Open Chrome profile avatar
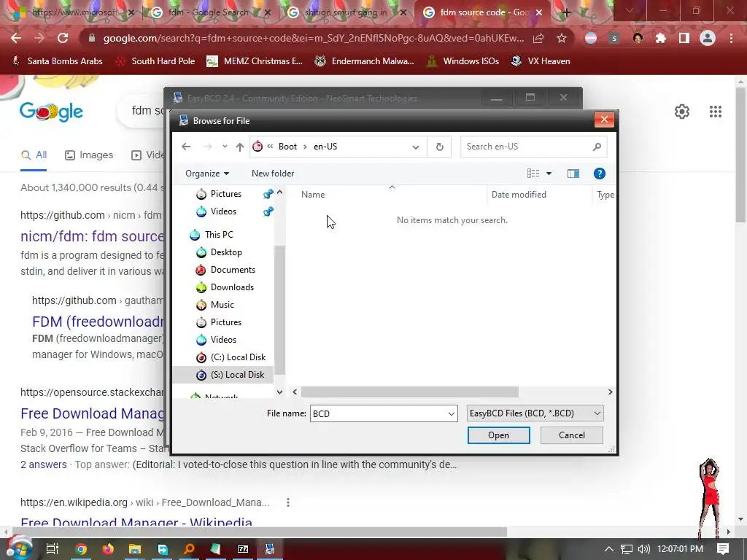This screenshot has width=747, height=560. [708, 38]
